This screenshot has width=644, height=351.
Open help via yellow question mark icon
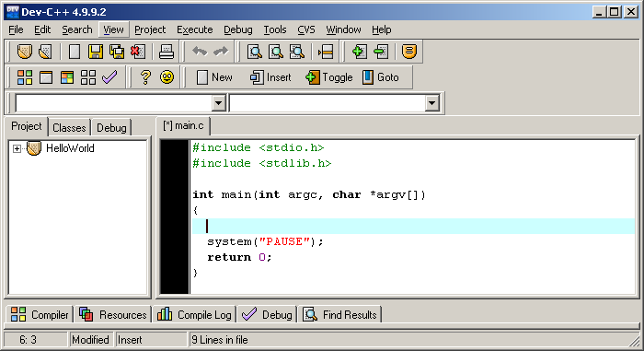145,77
